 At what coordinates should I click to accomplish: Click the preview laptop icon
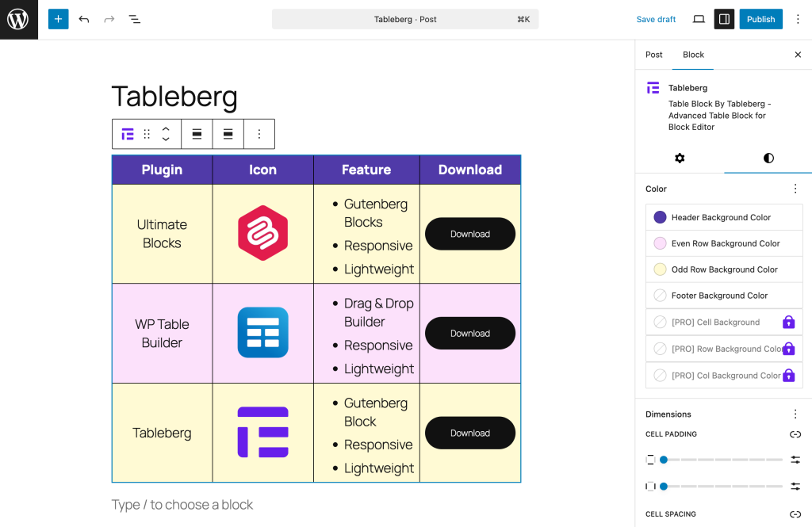699,19
